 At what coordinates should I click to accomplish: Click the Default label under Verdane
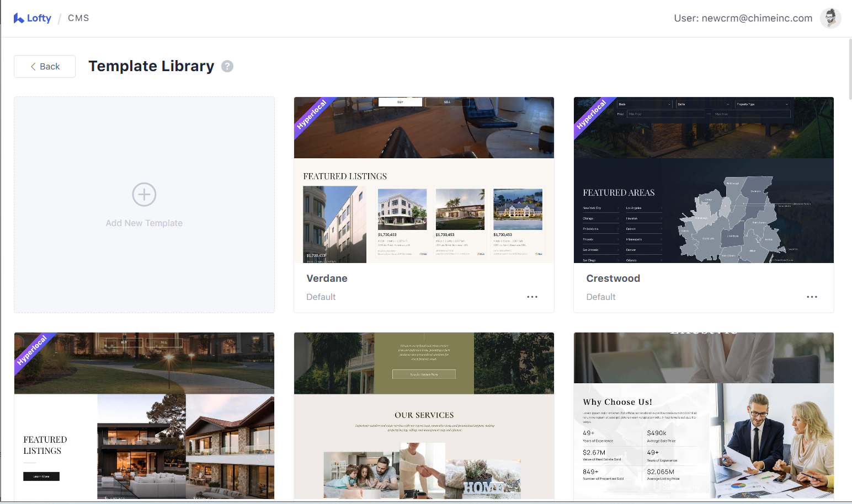click(321, 297)
